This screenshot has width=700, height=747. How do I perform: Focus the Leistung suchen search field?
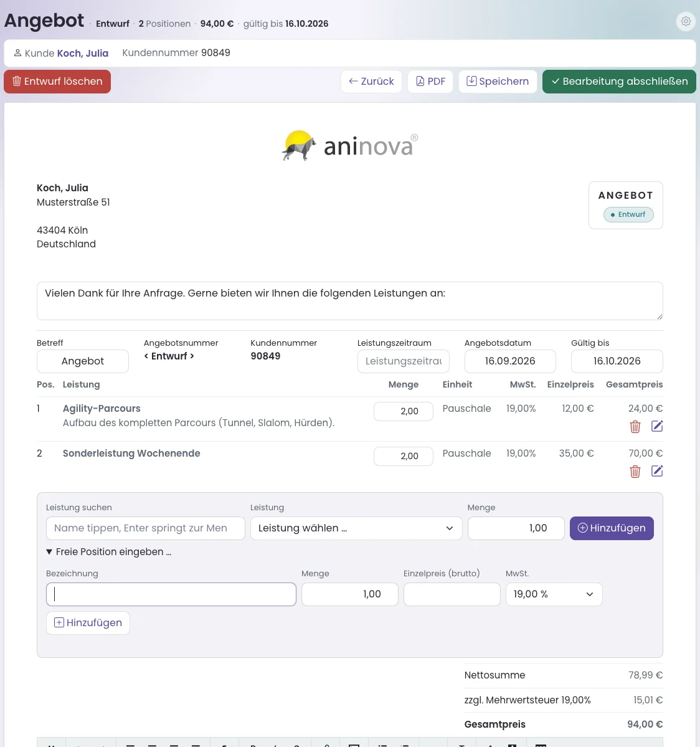tap(145, 528)
